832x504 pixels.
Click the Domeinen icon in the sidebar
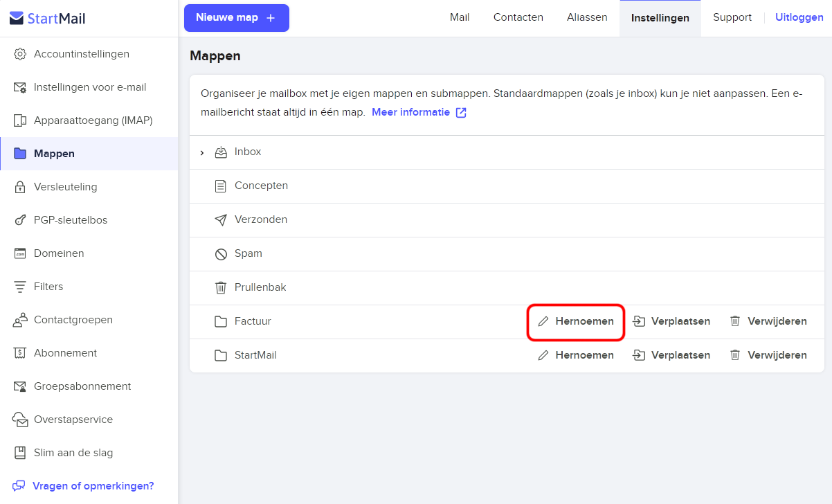pos(21,253)
